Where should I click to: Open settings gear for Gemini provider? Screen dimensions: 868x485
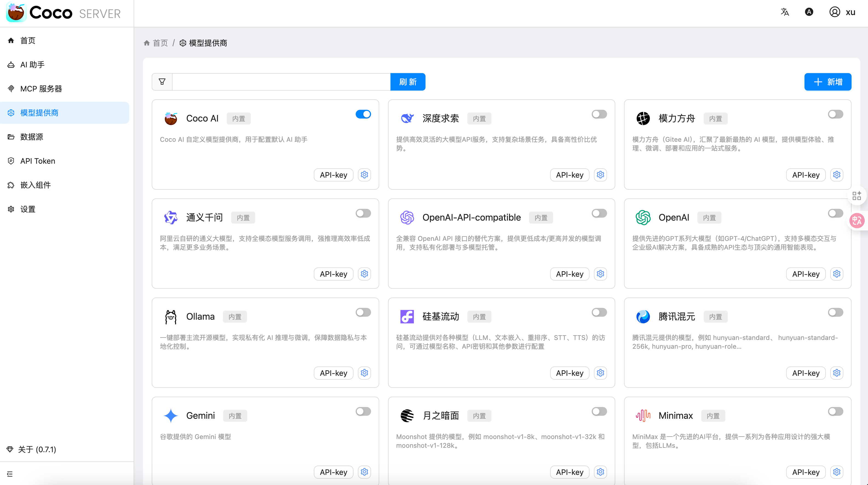364,472
